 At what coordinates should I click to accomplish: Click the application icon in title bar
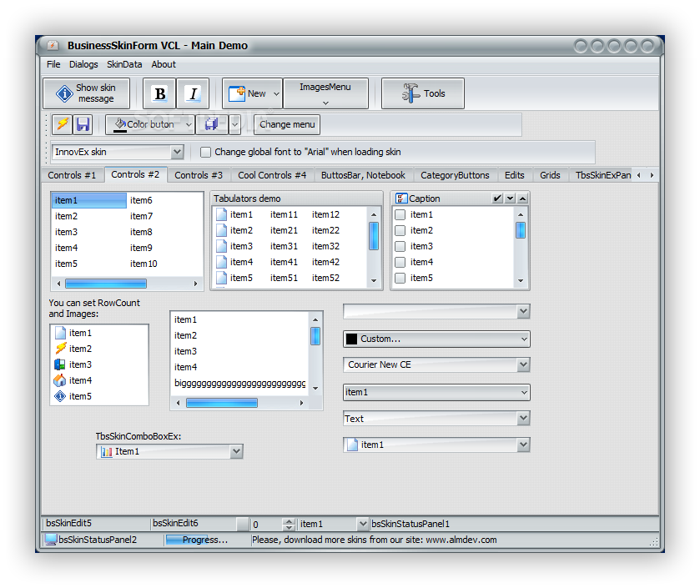tap(53, 46)
